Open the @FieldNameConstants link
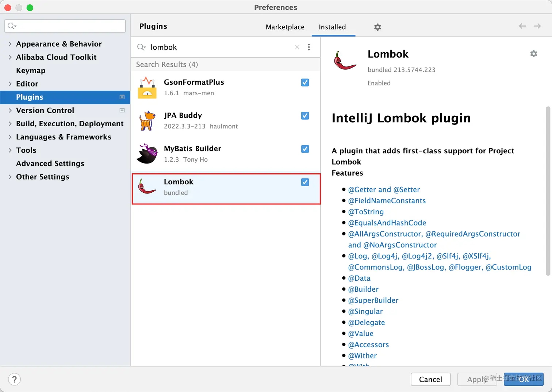 click(x=387, y=201)
